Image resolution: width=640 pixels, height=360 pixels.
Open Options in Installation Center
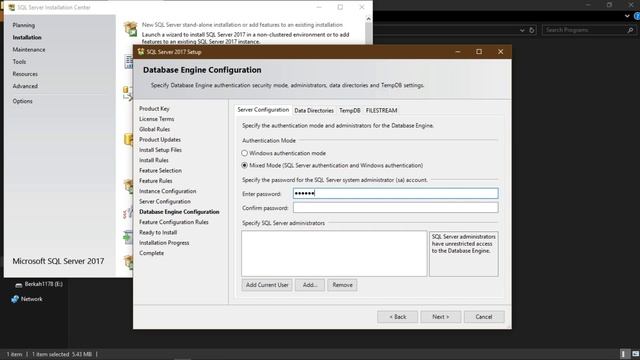point(22,101)
